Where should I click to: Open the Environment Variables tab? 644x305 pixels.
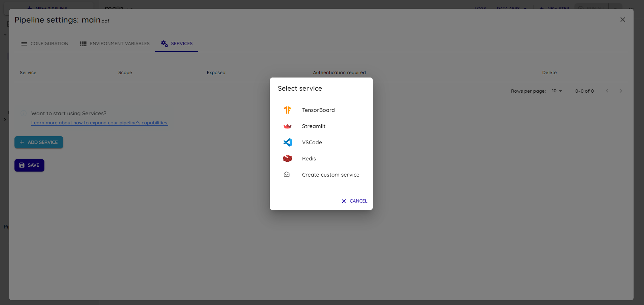pyautogui.click(x=115, y=44)
